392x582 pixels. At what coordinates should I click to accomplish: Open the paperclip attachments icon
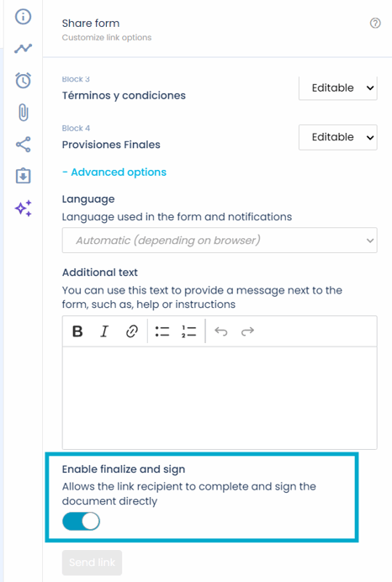click(23, 113)
